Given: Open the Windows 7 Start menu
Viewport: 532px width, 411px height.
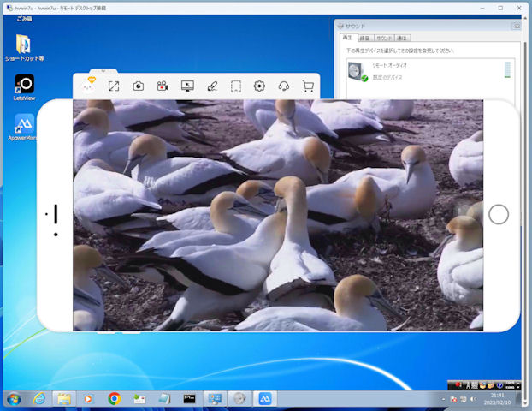Looking at the screenshot, I should 14,399.
